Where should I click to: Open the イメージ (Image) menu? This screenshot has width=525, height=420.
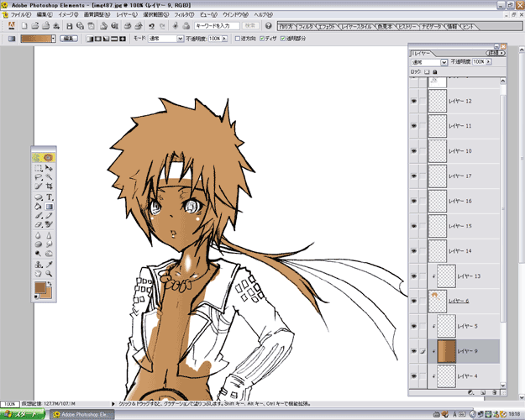click(68, 15)
